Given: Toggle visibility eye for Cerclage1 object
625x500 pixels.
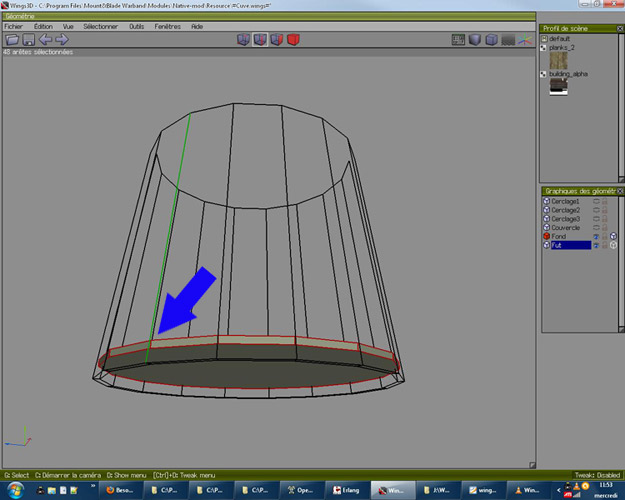Looking at the screenshot, I should (597, 200).
